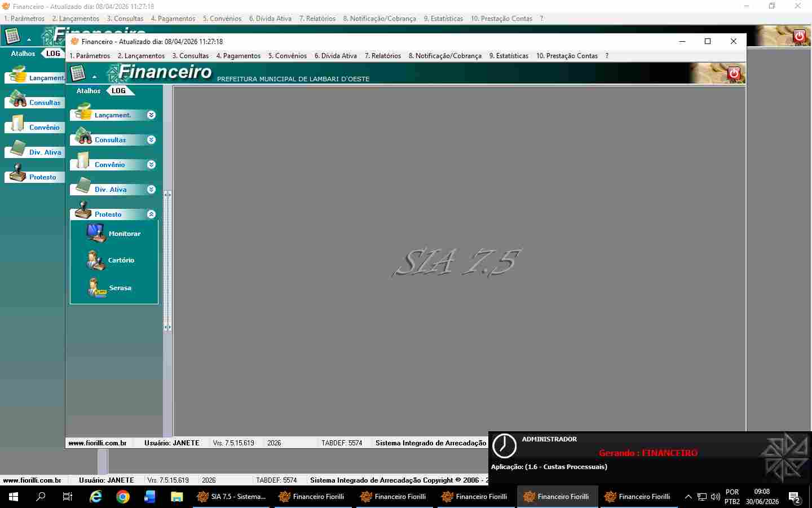
Task: Expand the Div. Ativa panel chevron
Action: 151,190
